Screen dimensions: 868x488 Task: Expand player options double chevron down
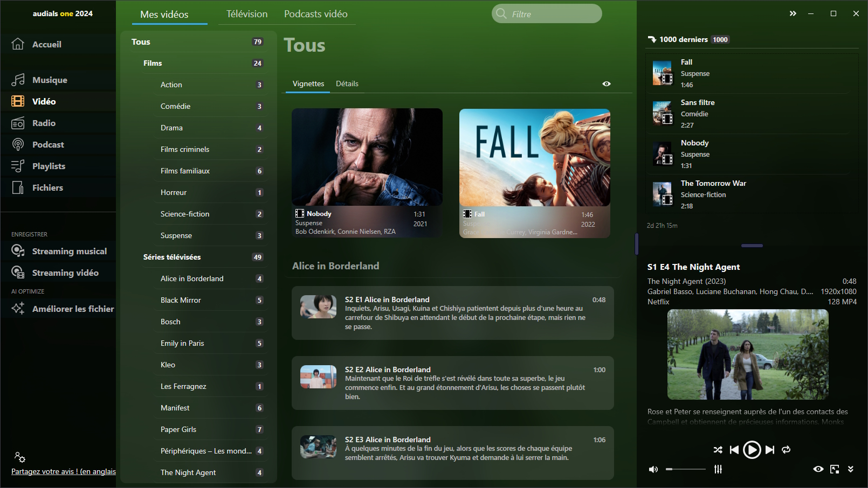click(851, 469)
